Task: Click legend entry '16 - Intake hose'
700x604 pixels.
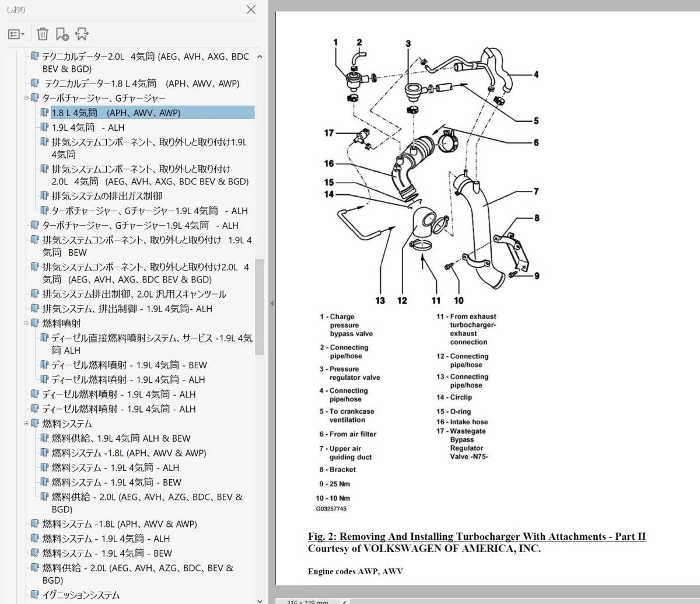Action: [x=462, y=422]
